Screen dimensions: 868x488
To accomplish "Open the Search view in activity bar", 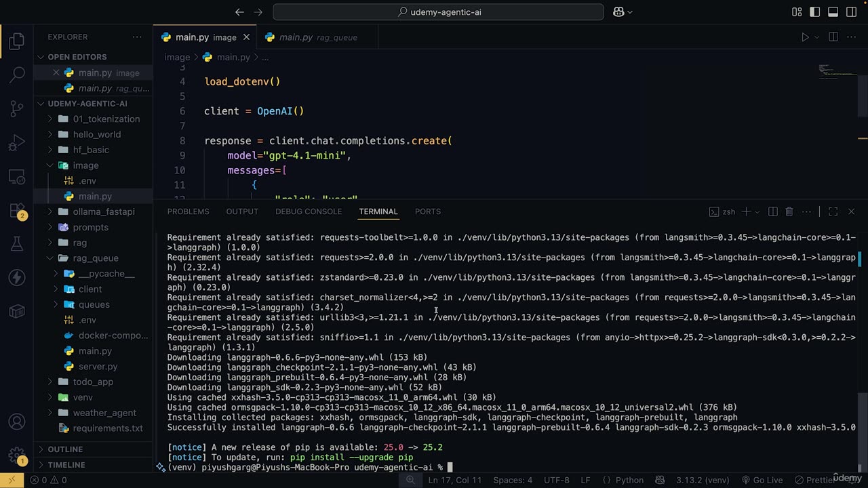I will click(x=17, y=75).
